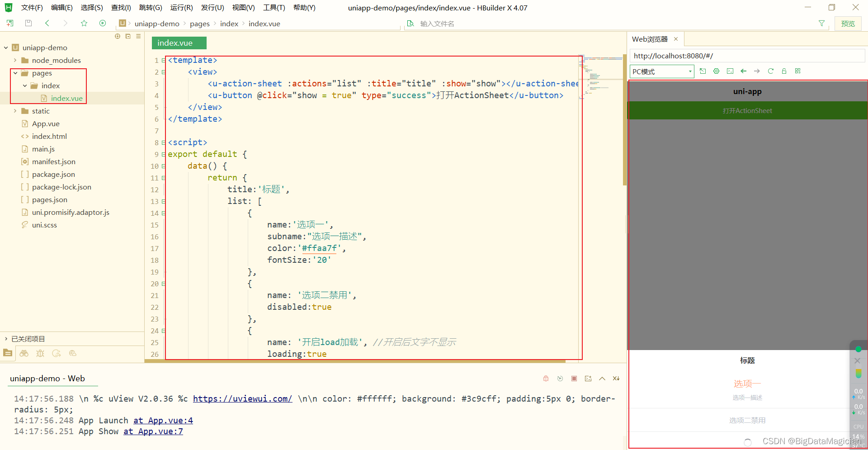Click the console debug bug icon
This screenshot has height=450, width=868.
pyautogui.click(x=546, y=379)
